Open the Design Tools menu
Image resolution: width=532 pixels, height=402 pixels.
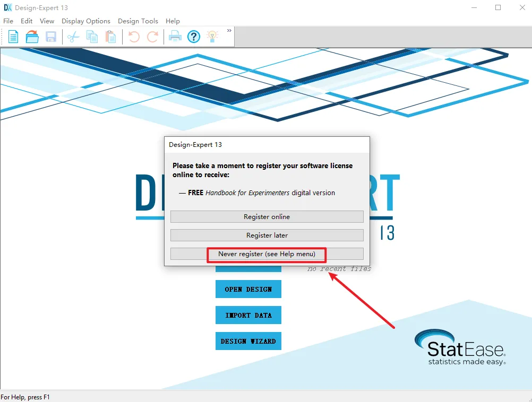point(138,21)
